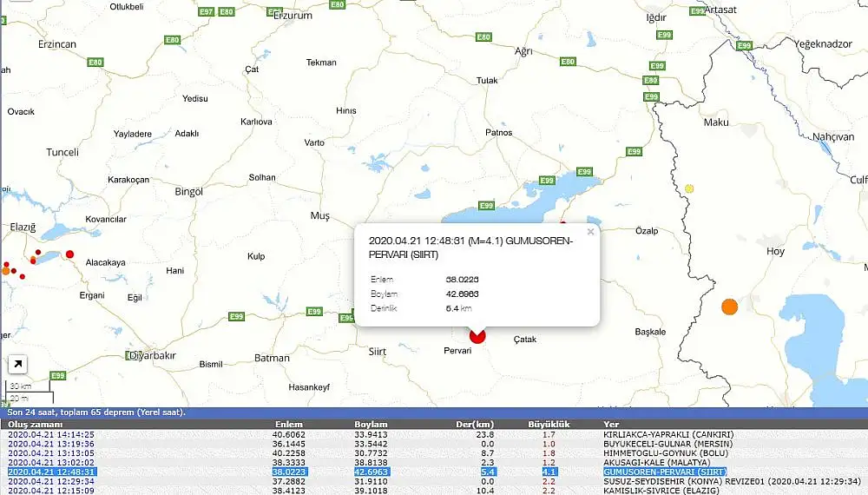Click the Boylam column header
The image size is (868, 495).
pos(371,424)
